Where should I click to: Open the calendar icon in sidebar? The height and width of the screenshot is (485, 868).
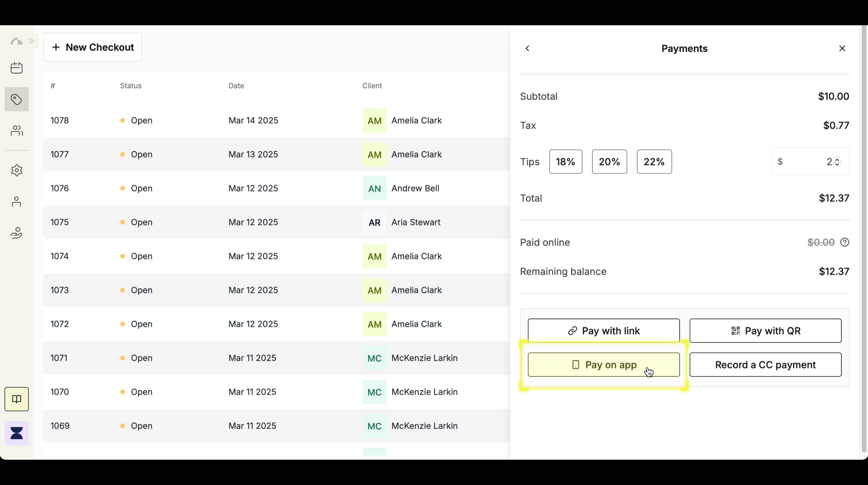point(17,68)
